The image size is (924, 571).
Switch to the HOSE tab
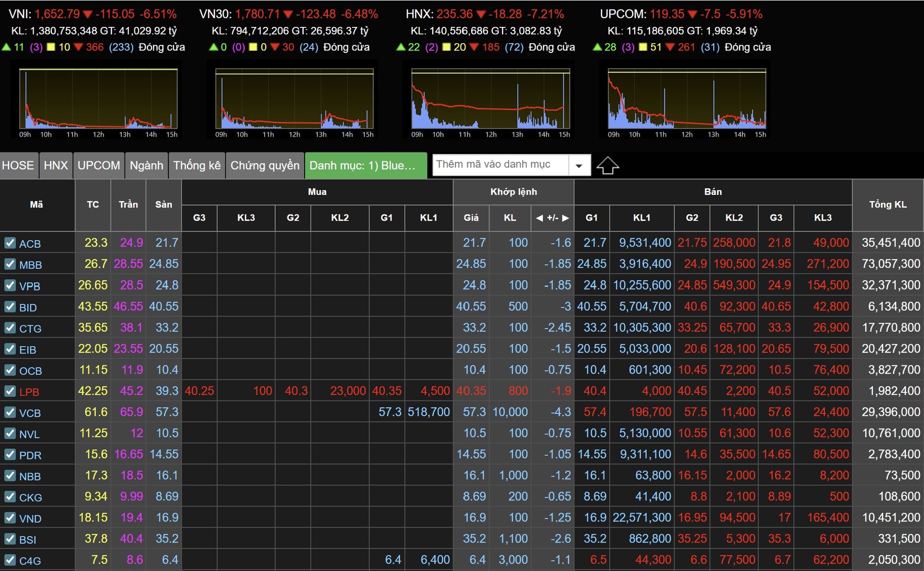18,166
